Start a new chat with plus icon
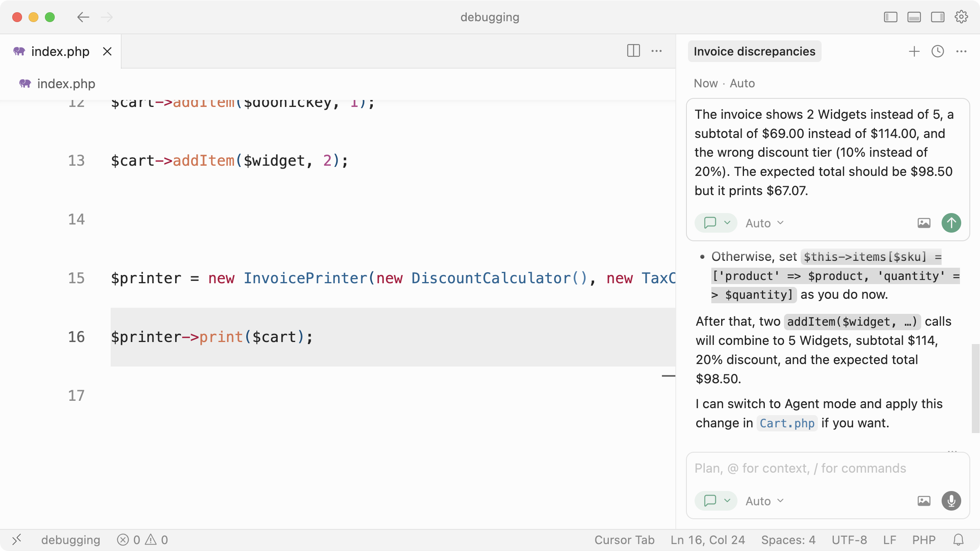980x551 pixels. point(914,51)
